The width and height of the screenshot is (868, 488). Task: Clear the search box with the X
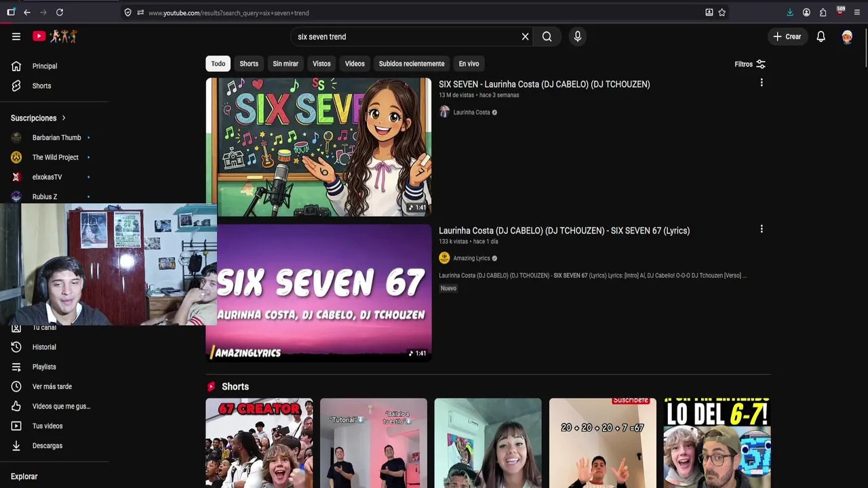click(525, 37)
